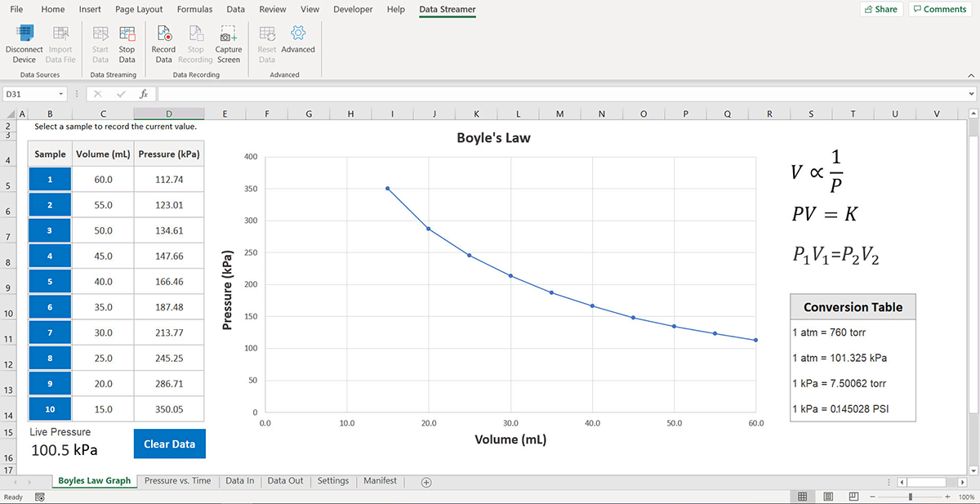The image size is (980, 504).
Task: Select cell with pressure 112.74
Action: click(169, 180)
